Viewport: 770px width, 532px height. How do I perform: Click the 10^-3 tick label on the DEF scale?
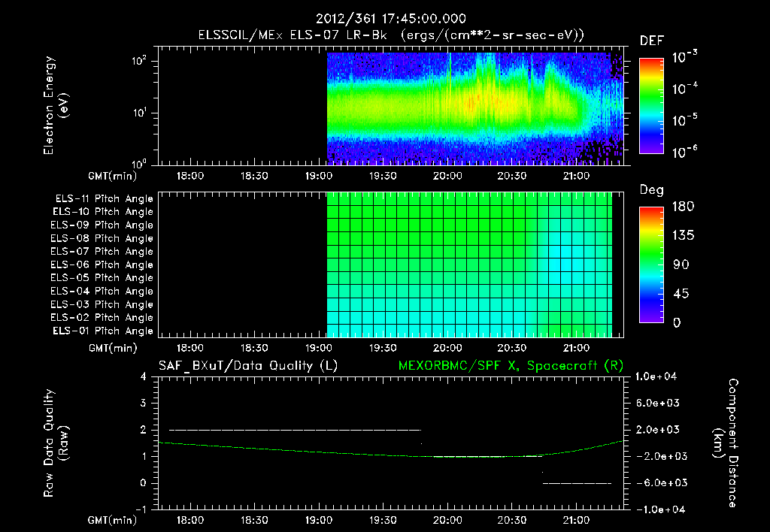coord(684,57)
